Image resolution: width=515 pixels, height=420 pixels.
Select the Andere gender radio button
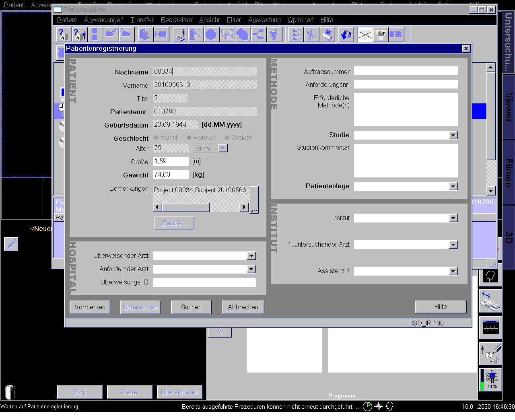(227, 138)
